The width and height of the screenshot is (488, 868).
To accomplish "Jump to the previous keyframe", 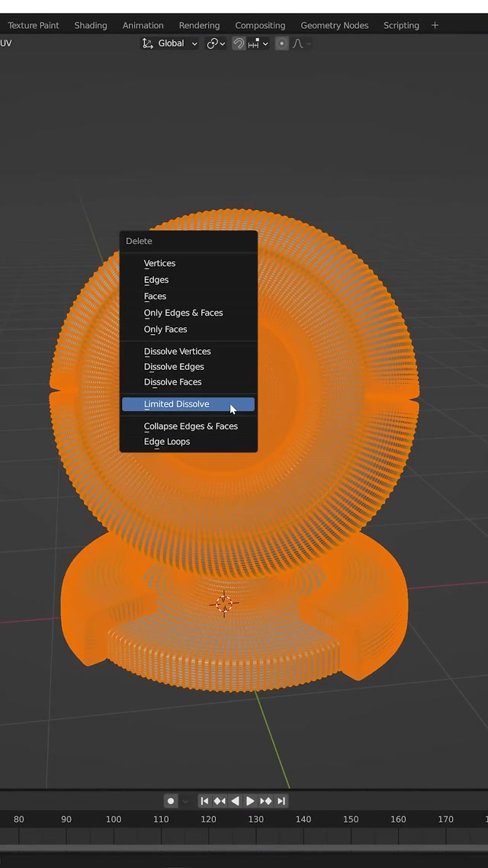I will tap(220, 801).
